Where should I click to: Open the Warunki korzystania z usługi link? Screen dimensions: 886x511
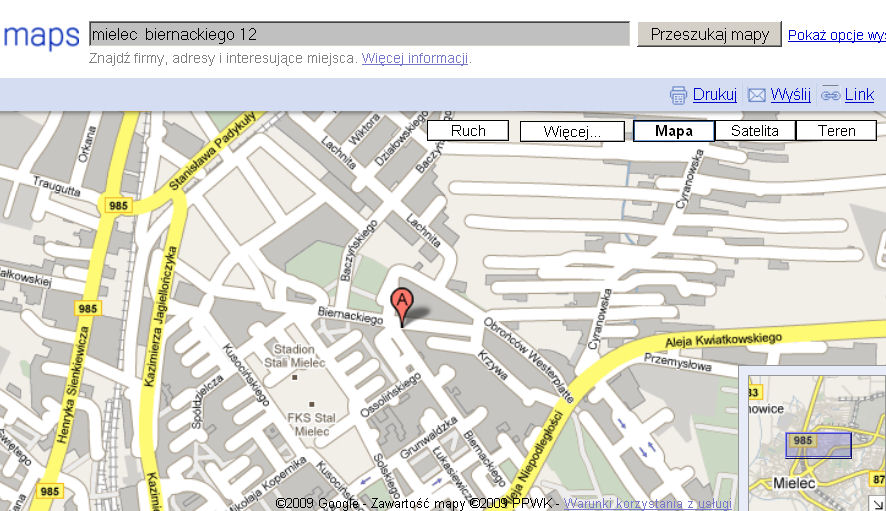point(648,503)
